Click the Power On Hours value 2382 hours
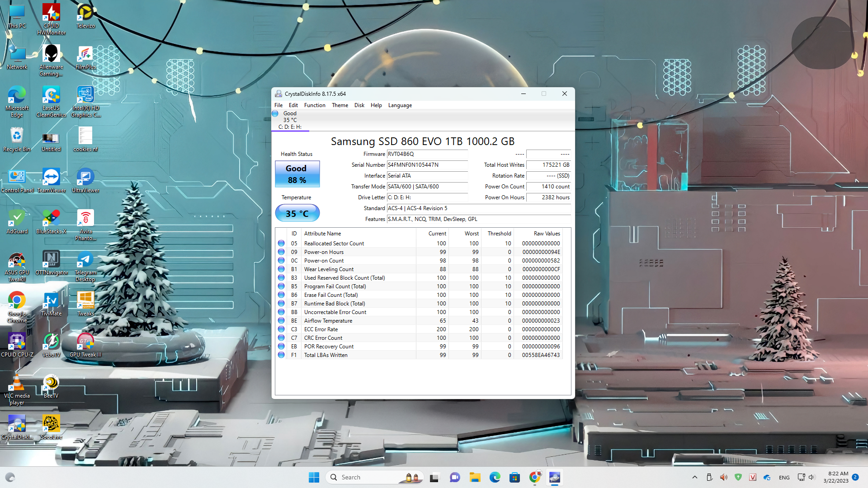Screen dimensions: 868x488 click(548, 197)
